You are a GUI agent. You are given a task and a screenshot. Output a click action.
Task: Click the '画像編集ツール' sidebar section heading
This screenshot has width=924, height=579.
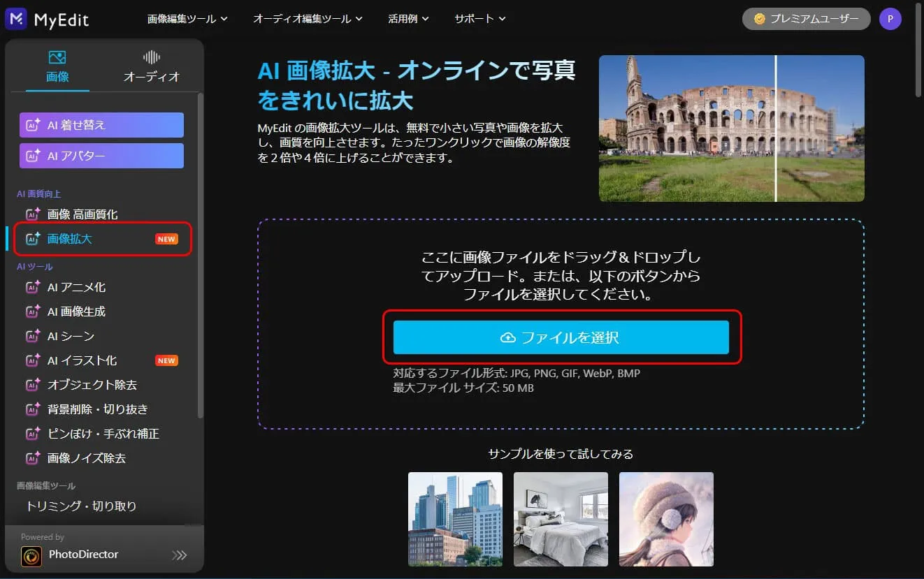click(x=46, y=485)
